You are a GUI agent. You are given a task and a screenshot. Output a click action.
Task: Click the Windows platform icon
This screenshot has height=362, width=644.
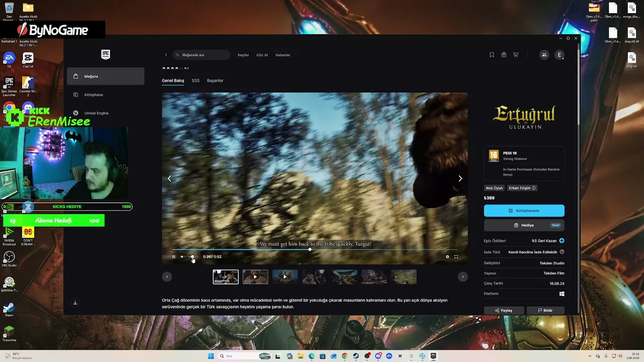tap(561, 294)
